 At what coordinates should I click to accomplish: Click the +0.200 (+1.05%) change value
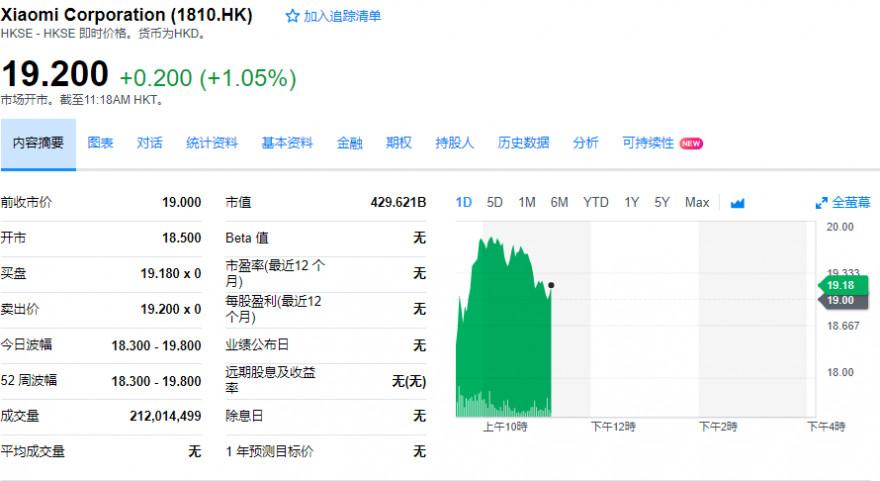pyautogui.click(x=208, y=78)
